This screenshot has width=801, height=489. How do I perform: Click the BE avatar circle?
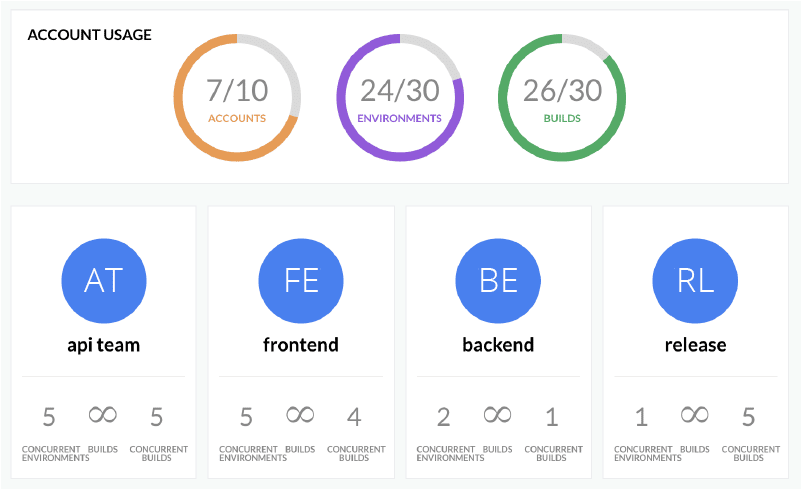(x=498, y=280)
